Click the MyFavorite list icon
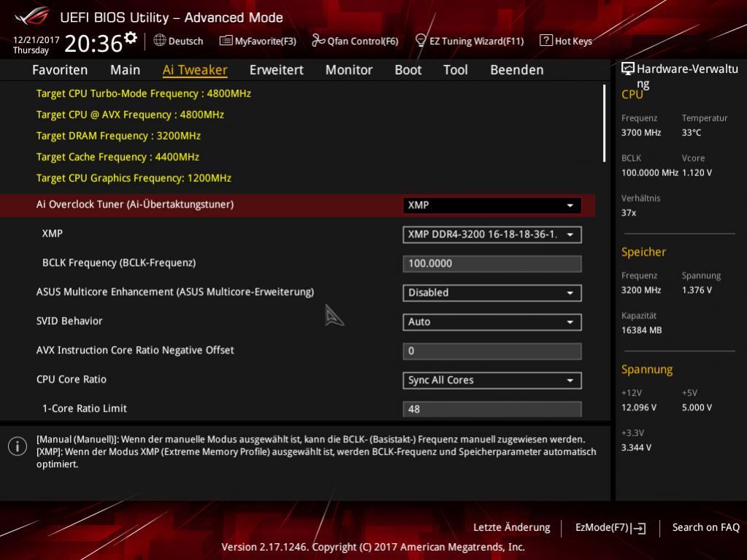Screen dimensions: 747x560 point(226,41)
